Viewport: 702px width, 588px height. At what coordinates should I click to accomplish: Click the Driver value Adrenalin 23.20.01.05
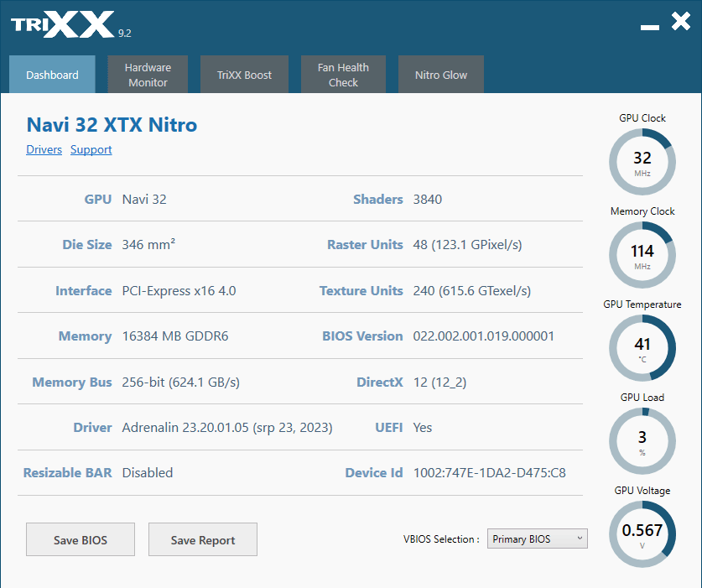click(x=227, y=428)
